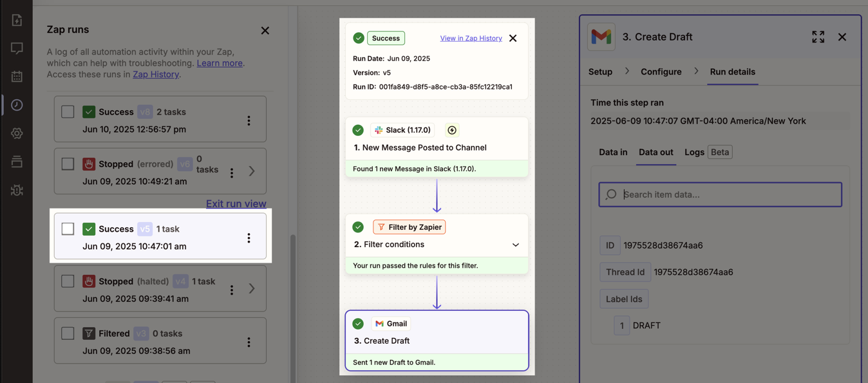
Task: Click the step run time value
Action: [x=698, y=120]
